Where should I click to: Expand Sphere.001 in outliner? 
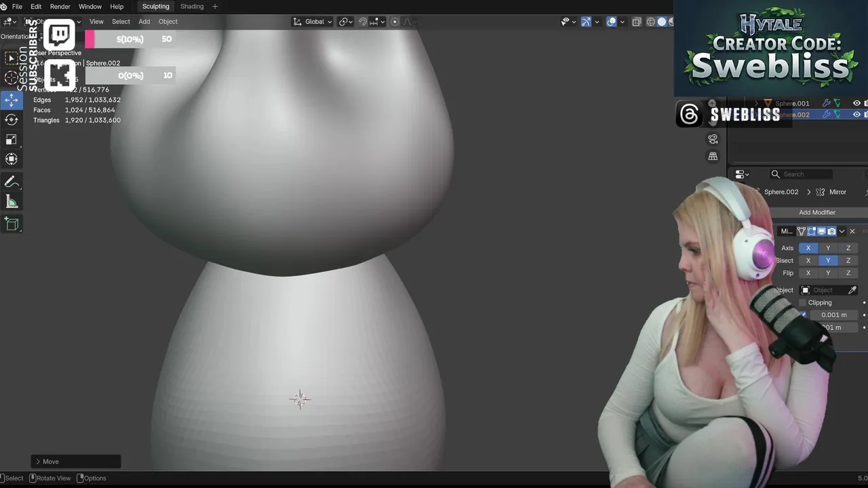[x=756, y=104]
